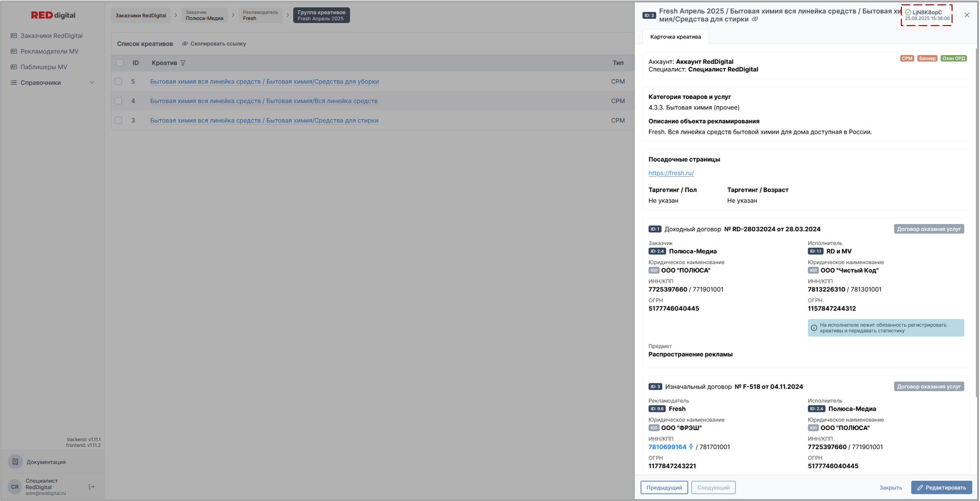The height and width of the screenshot is (501, 980).
Task: Open Документация via its document icon
Action: point(15,462)
